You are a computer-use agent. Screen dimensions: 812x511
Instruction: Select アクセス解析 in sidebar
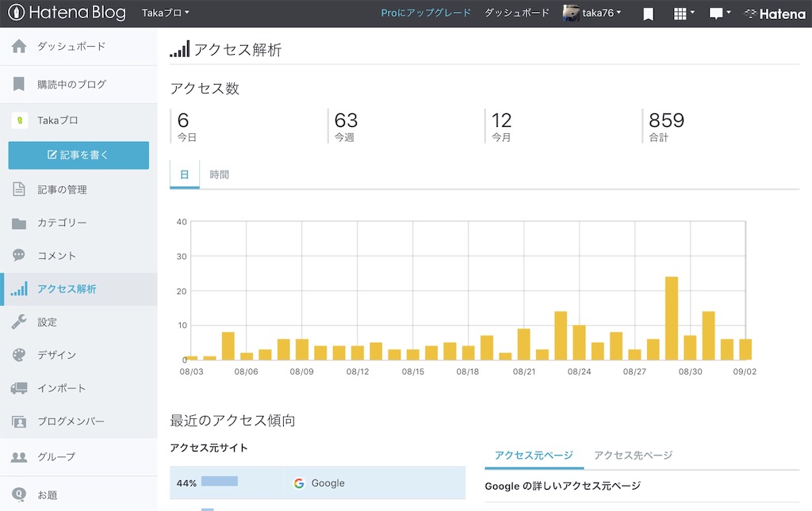[67, 289]
